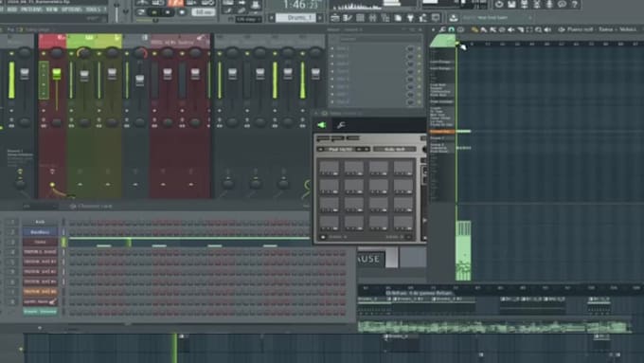This screenshot has height=363, width=644.
Task: Toggle Piano roll snap magnet
Action: tap(451, 29)
